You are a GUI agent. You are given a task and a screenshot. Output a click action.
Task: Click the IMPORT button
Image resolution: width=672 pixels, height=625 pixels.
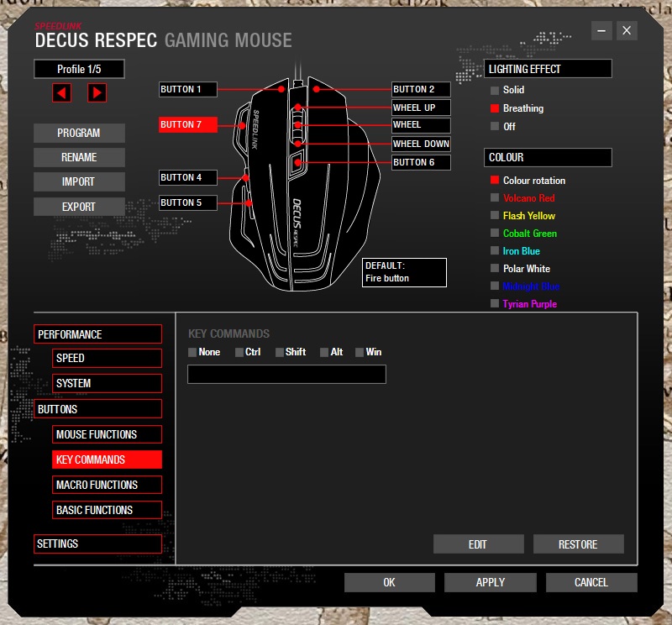click(79, 182)
